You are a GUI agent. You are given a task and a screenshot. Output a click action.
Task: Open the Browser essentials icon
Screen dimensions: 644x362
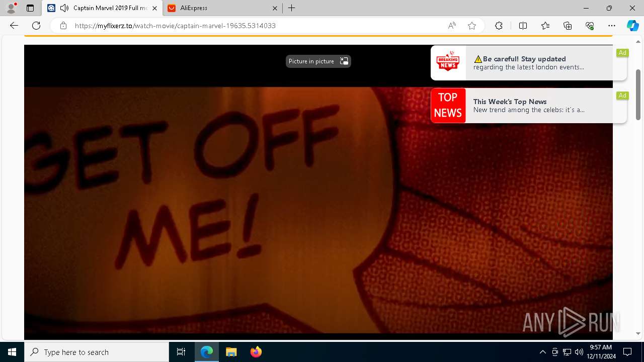[590, 26]
